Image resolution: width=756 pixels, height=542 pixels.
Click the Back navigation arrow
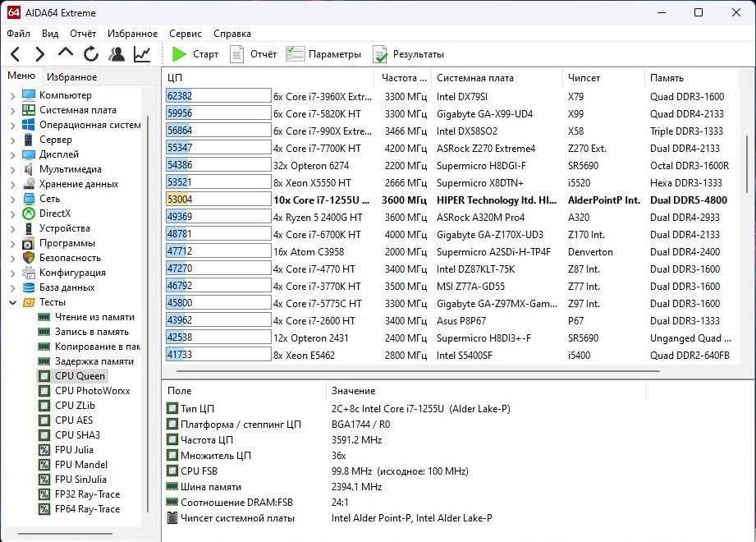(x=16, y=54)
